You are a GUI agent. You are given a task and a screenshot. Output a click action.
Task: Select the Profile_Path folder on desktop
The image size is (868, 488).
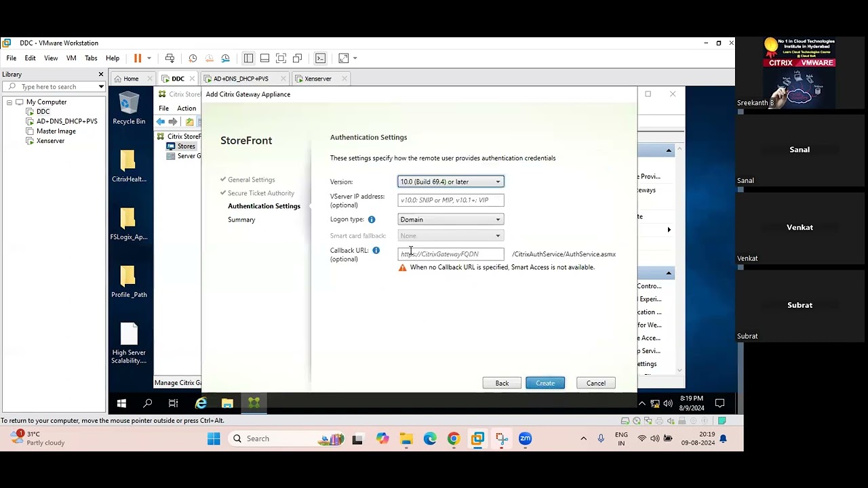click(x=129, y=282)
